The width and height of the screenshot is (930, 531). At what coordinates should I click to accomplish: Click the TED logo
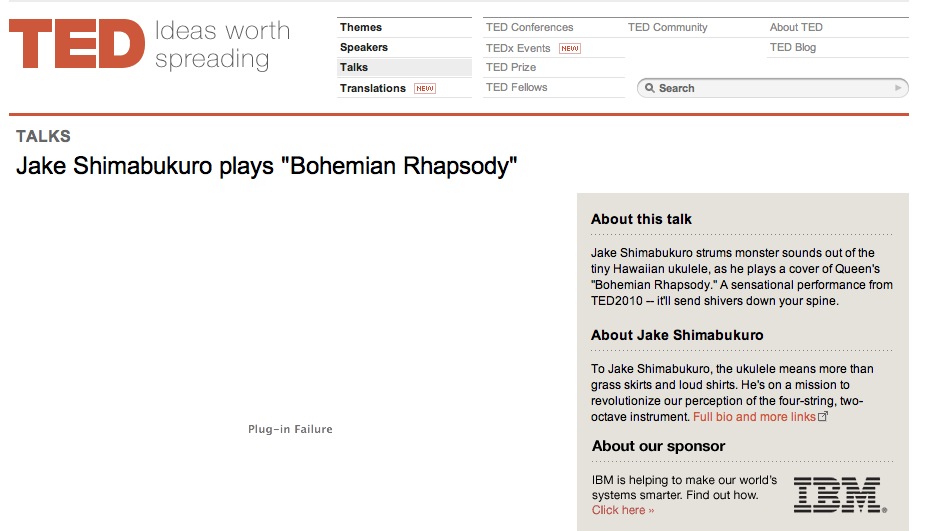[77, 43]
